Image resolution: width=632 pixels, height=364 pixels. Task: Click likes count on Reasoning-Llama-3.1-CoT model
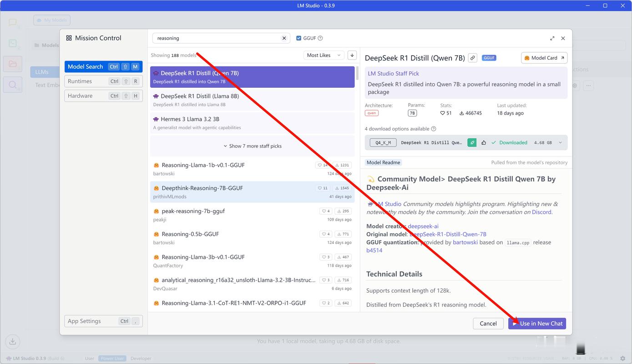pos(326,303)
